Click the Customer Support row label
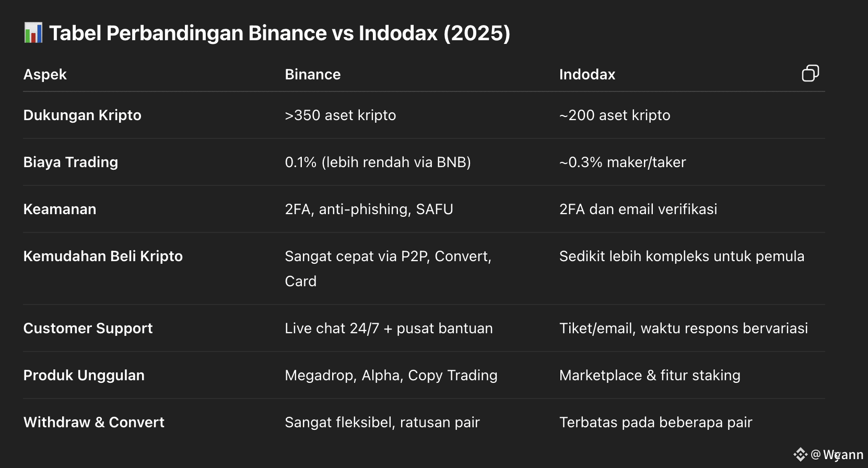 [88, 328]
